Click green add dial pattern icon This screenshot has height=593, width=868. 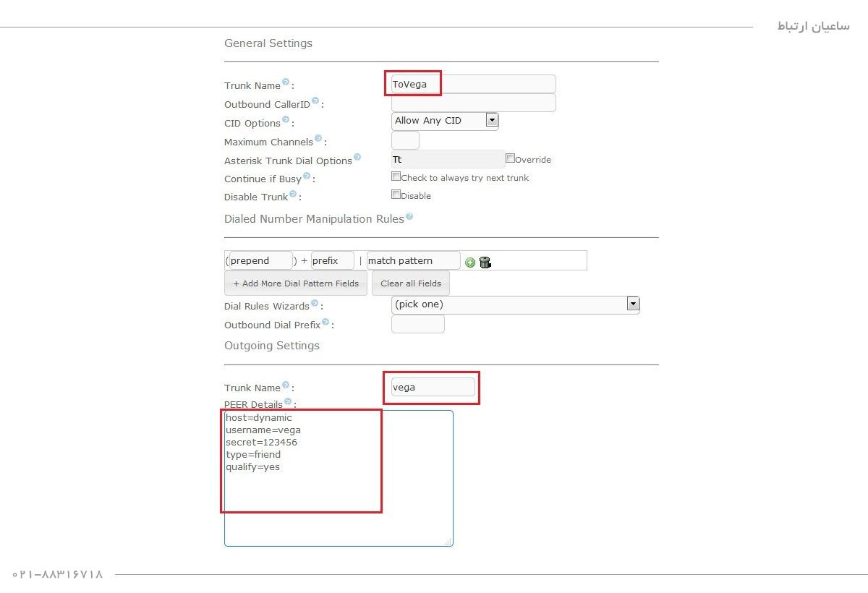470,263
